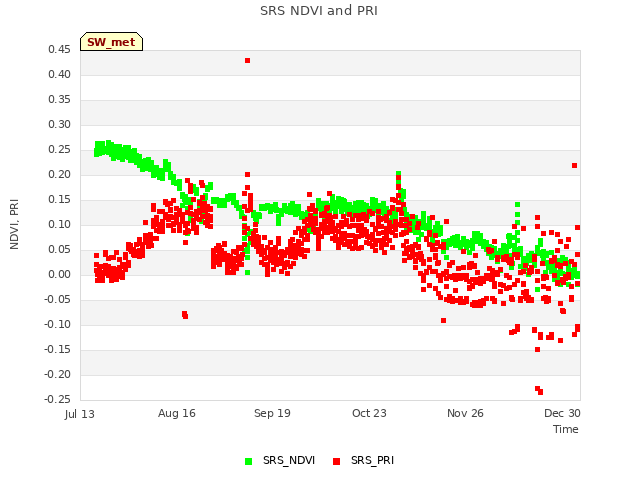Toggle the SRS_PRI legend red marker
The height and width of the screenshot is (480, 640).
pos(336,461)
